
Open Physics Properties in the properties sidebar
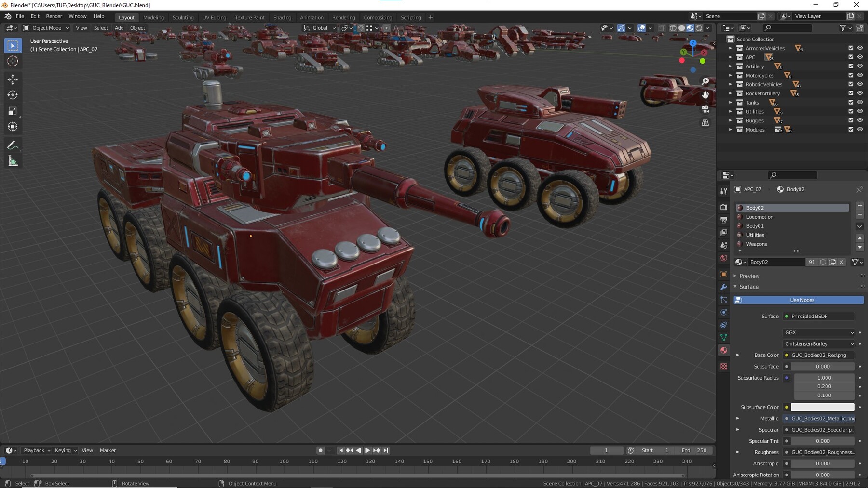[x=723, y=312]
